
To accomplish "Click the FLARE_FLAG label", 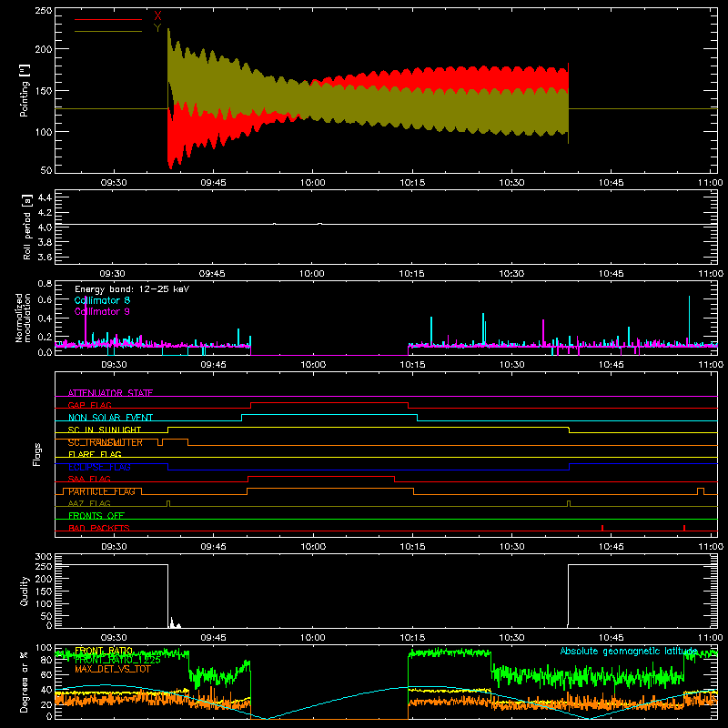I will pyautogui.click(x=95, y=454).
